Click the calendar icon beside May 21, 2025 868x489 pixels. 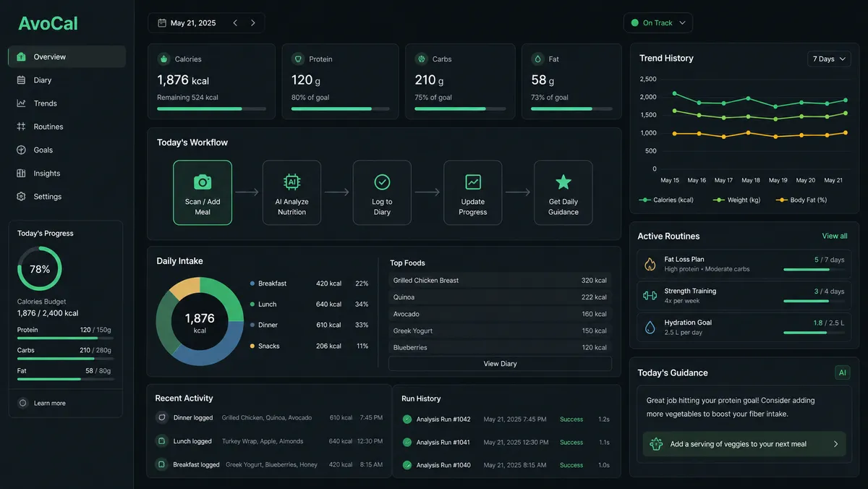pyautogui.click(x=162, y=23)
